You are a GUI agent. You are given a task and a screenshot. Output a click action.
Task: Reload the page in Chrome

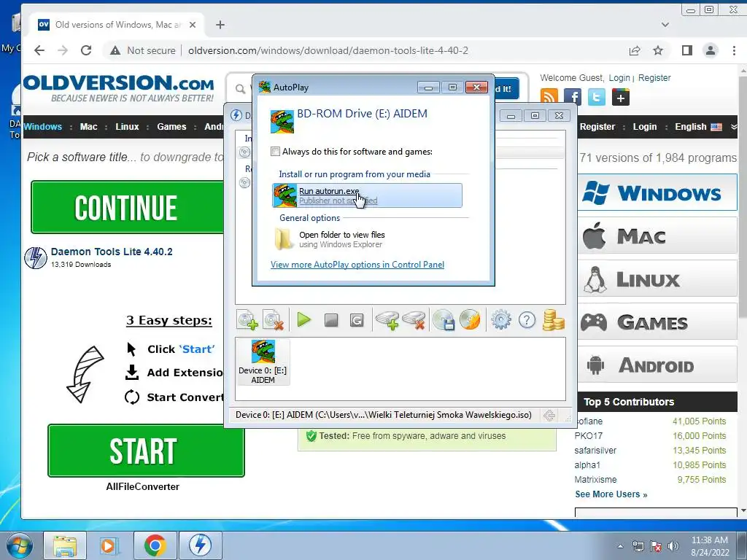pos(86,50)
